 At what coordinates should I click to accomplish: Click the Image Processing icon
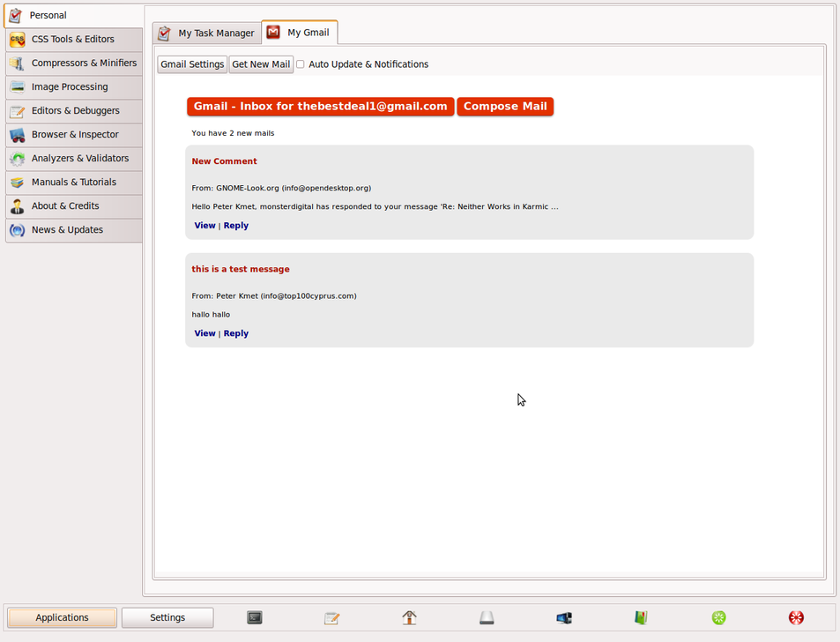[x=17, y=86]
